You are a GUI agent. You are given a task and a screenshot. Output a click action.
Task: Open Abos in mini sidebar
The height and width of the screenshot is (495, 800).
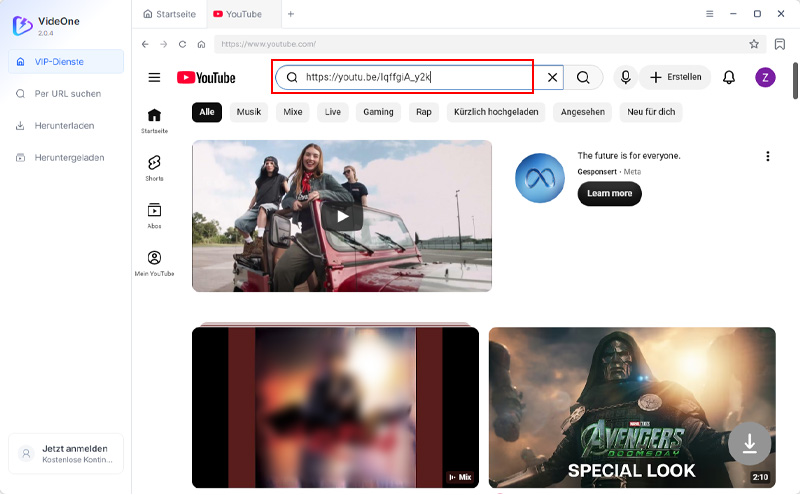click(154, 216)
